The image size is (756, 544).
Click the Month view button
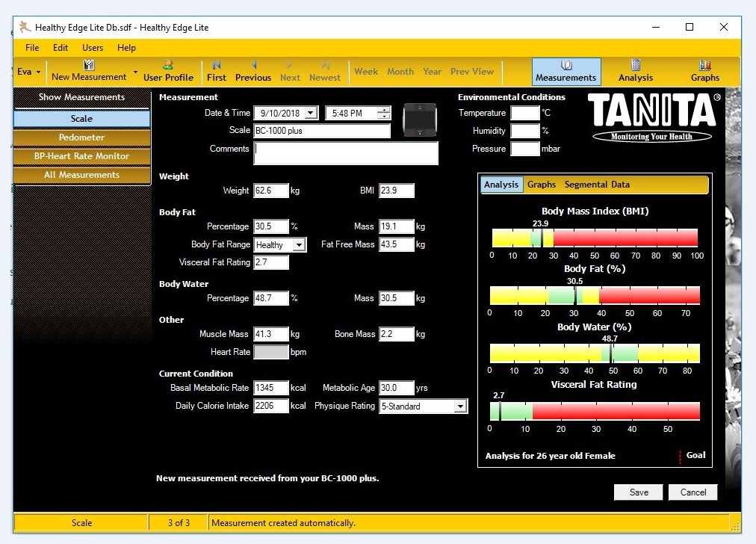coord(400,72)
